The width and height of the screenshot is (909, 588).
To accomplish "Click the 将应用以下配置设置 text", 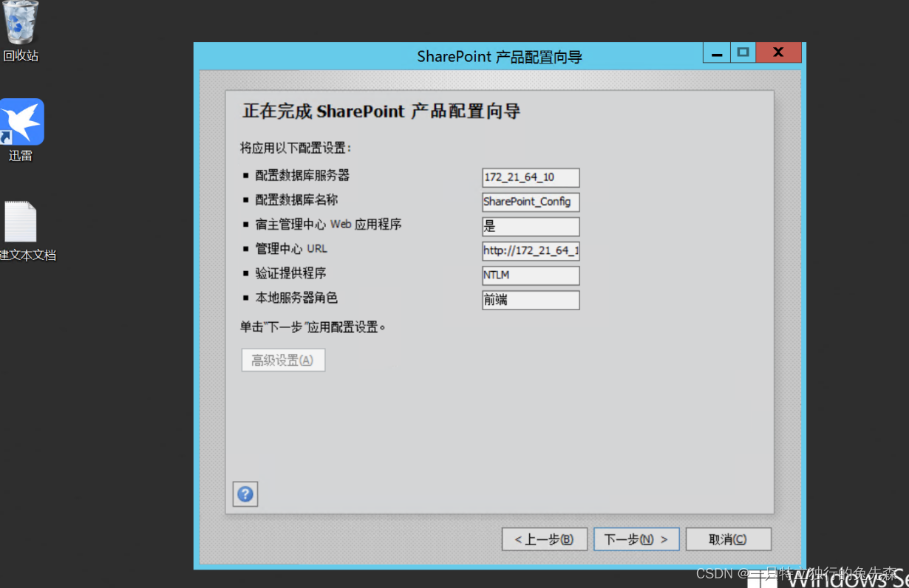I will 296,148.
